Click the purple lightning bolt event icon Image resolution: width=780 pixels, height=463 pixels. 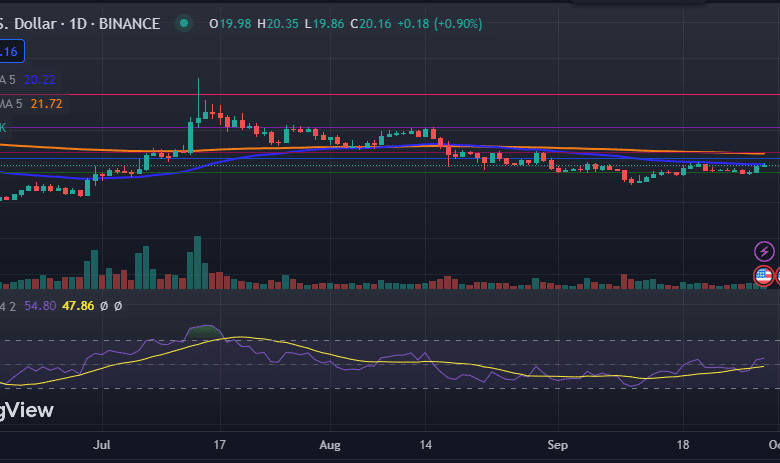click(764, 251)
